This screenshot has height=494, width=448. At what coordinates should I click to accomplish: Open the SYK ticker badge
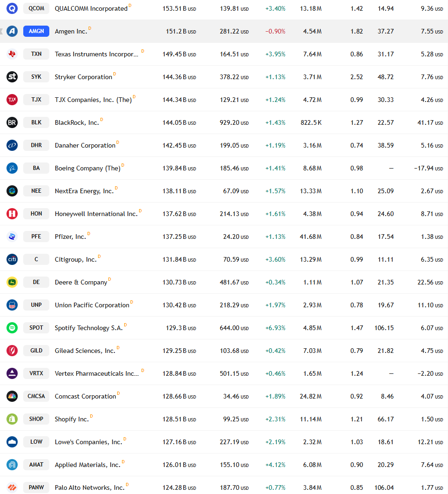pos(36,77)
